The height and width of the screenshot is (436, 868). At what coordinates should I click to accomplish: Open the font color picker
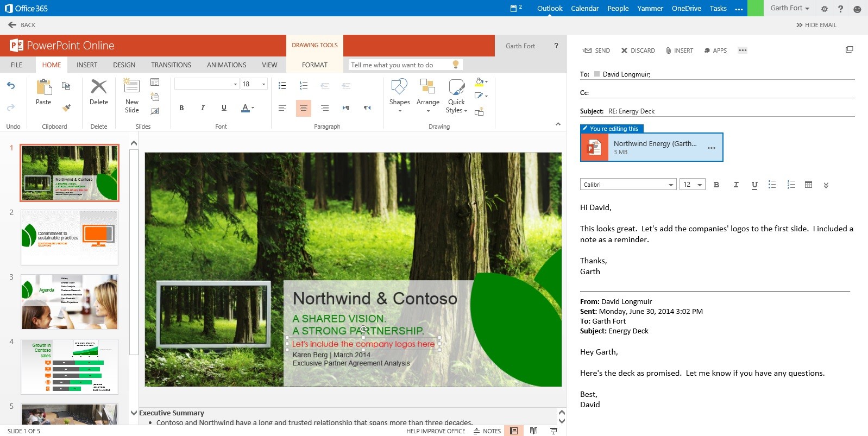tap(248, 108)
